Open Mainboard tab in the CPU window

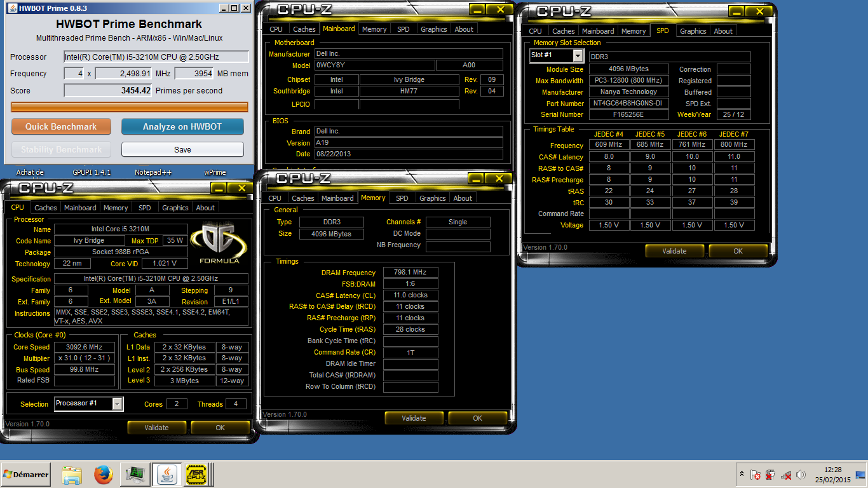(80, 208)
